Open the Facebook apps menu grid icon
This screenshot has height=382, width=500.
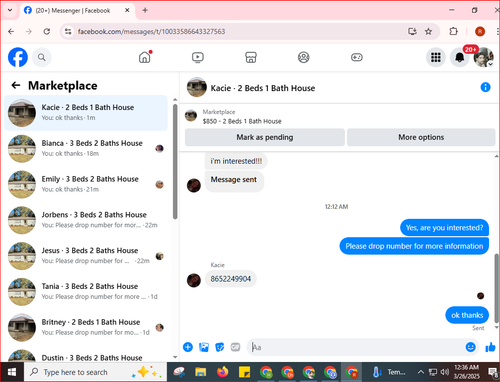pyautogui.click(x=436, y=57)
